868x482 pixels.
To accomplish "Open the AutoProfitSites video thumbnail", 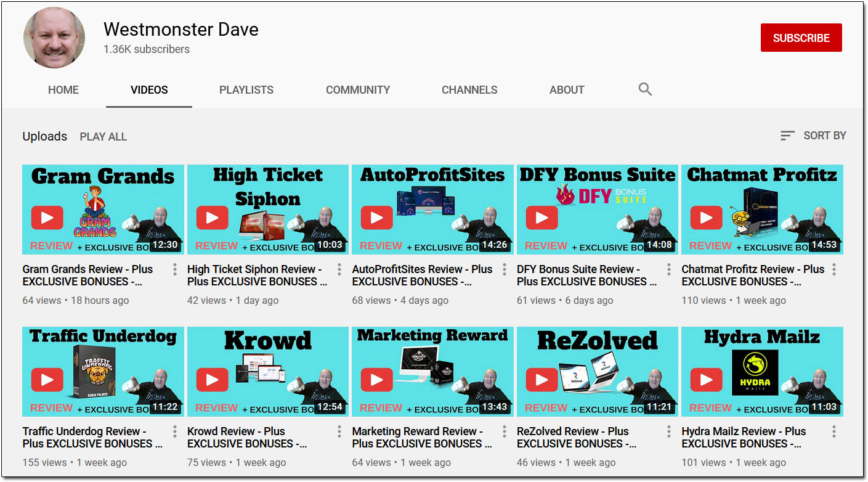I will pos(432,210).
